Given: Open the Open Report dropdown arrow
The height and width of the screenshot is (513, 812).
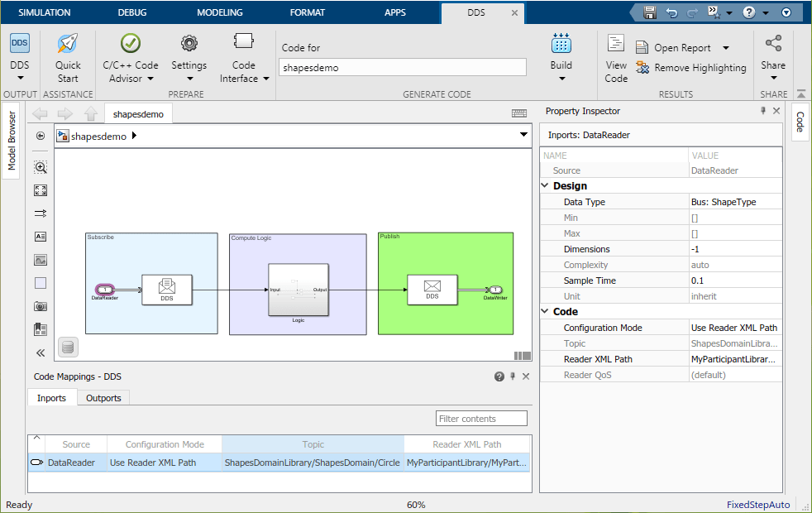Looking at the screenshot, I should pos(726,48).
